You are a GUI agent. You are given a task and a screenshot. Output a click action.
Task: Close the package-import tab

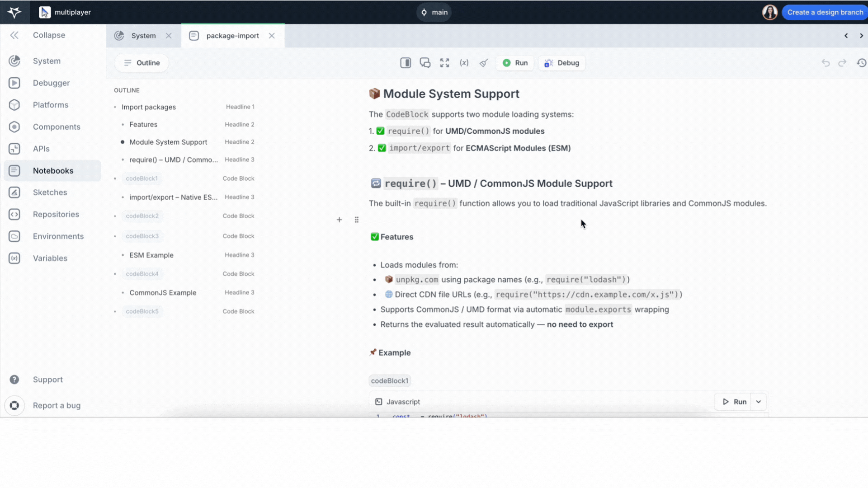coord(272,36)
